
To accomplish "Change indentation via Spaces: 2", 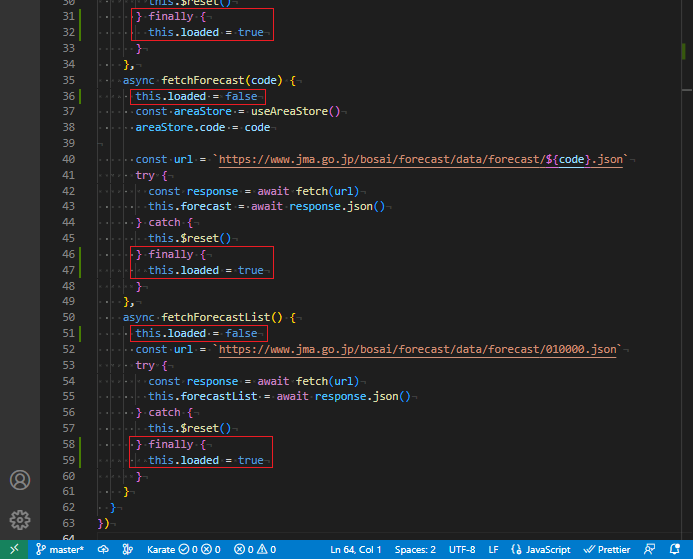I will pyautogui.click(x=415, y=549).
